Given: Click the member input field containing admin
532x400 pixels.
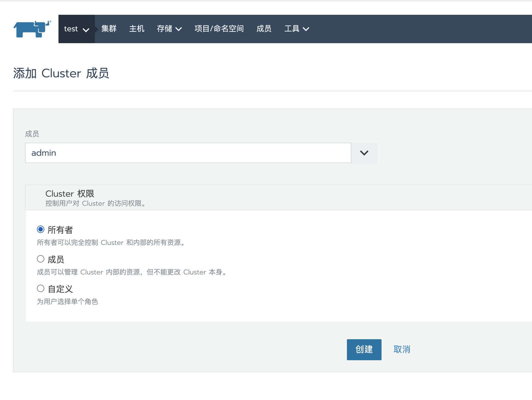Looking at the screenshot, I should [x=188, y=153].
